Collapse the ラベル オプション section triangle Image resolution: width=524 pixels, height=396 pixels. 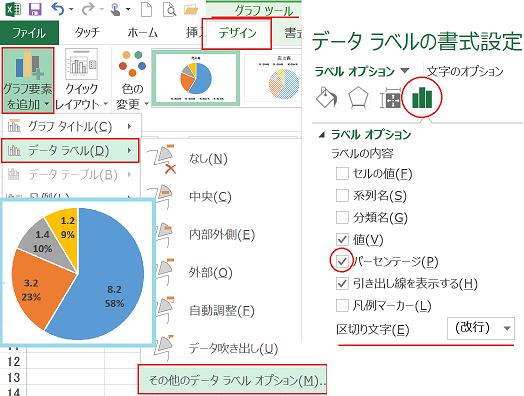click(x=321, y=135)
